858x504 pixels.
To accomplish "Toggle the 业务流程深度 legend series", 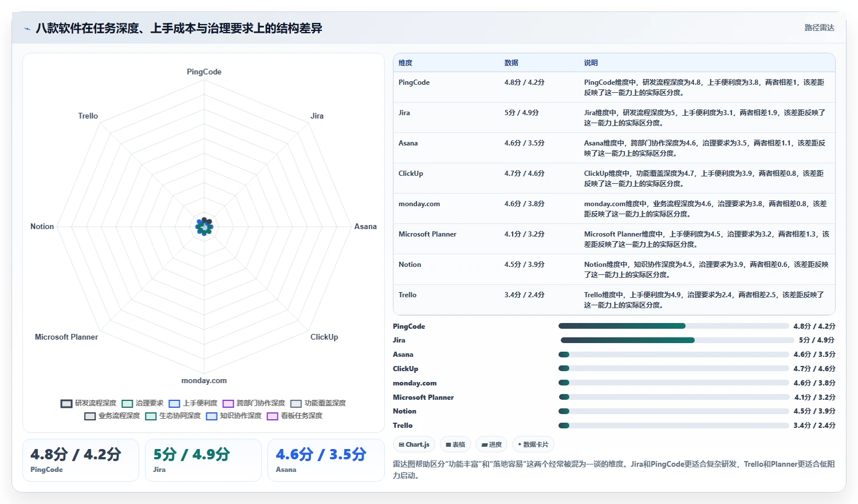I will click(x=112, y=416).
